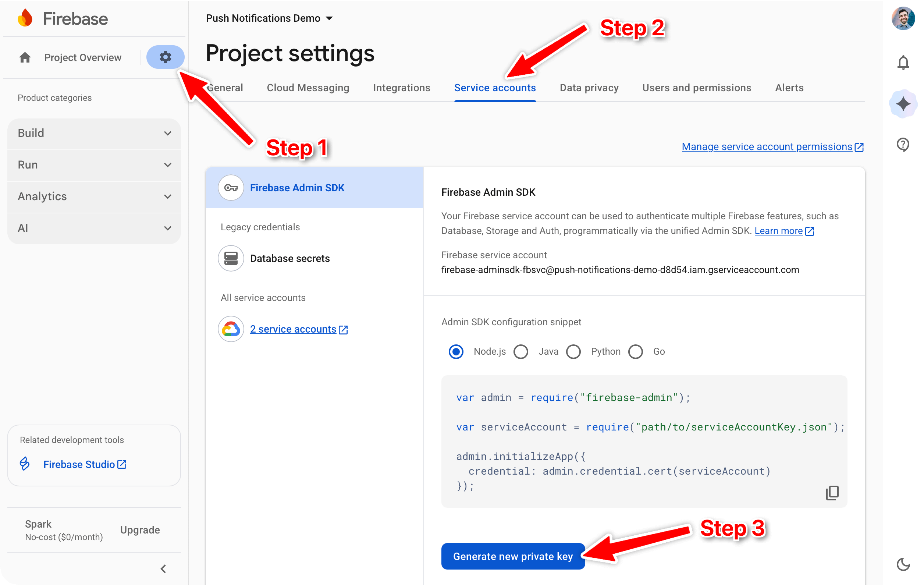Copy the code snippet with copy icon
This screenshot has height=585, width=924.
click(x=832, y=493)
